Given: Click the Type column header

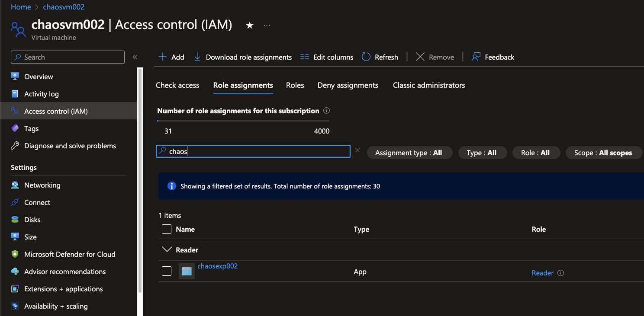Looking at the screenshot, I should tap(361, 229).
